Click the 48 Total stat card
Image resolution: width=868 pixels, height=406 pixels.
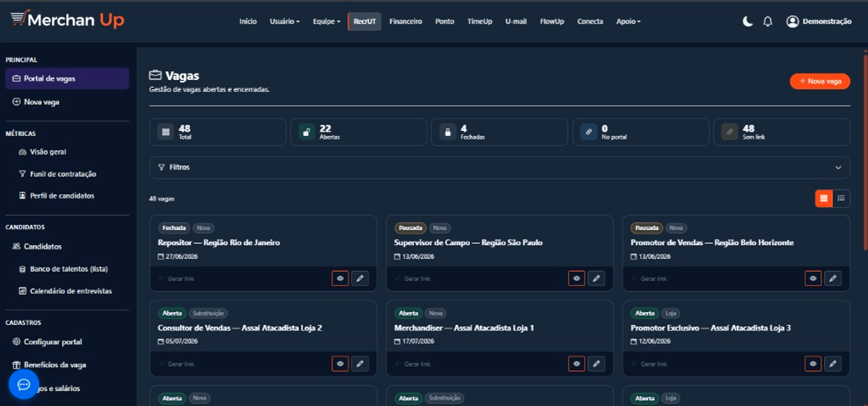pos(218,132)
